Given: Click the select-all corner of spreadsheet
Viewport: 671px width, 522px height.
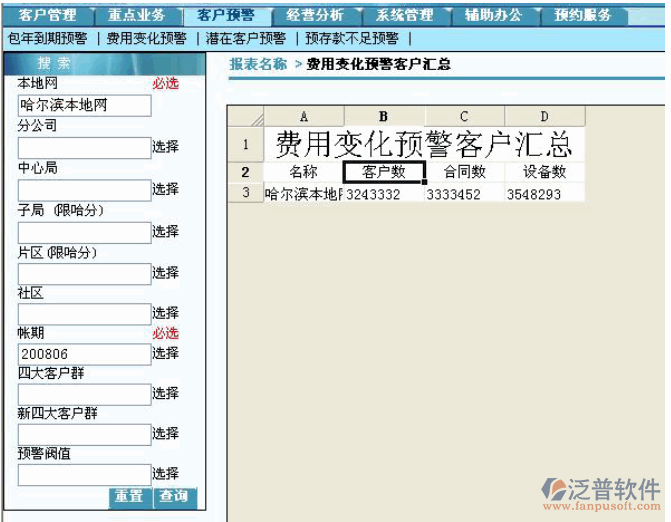Looking at the screenshot, I should (x=245, y=117).
